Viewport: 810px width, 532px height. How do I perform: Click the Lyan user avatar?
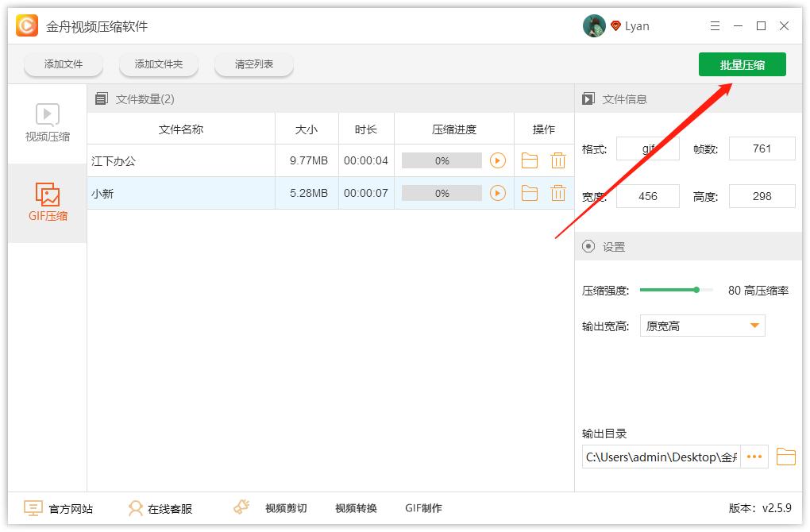(594, 26)
